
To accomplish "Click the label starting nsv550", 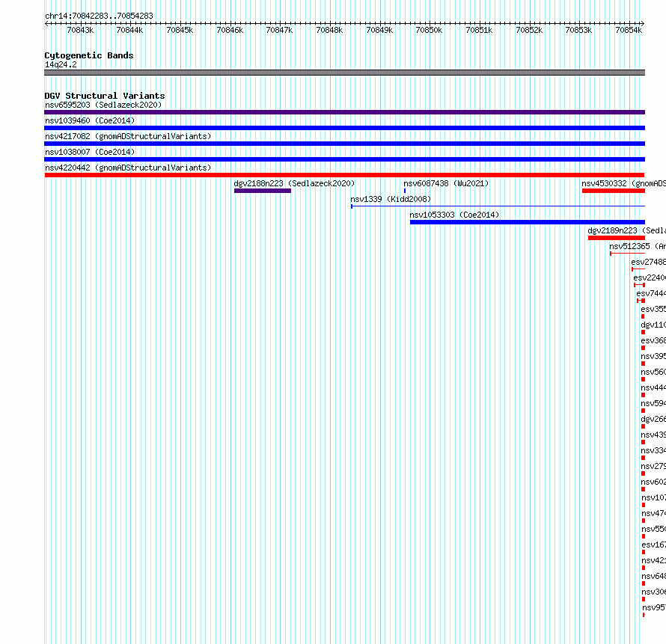I will [654, 529].
